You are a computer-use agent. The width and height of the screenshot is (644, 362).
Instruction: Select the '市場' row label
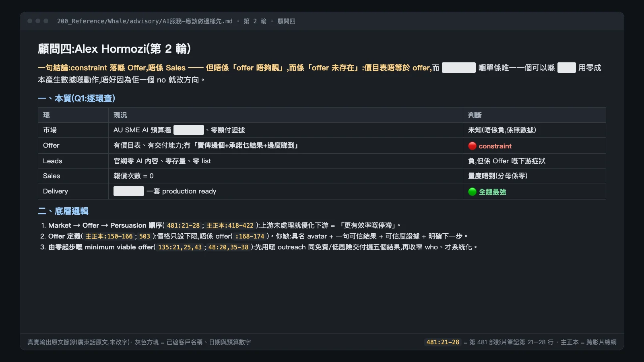[50, 130]
